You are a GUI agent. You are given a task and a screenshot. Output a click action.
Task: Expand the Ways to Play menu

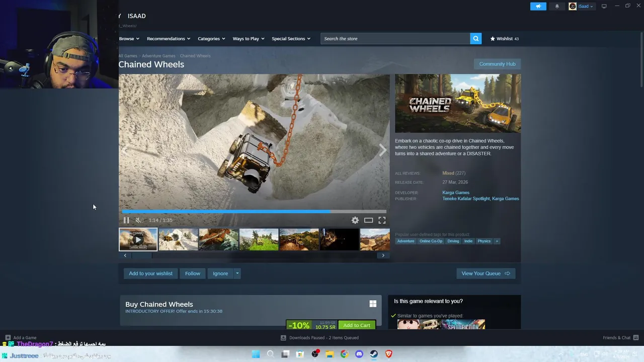click(x=248, y=39)
